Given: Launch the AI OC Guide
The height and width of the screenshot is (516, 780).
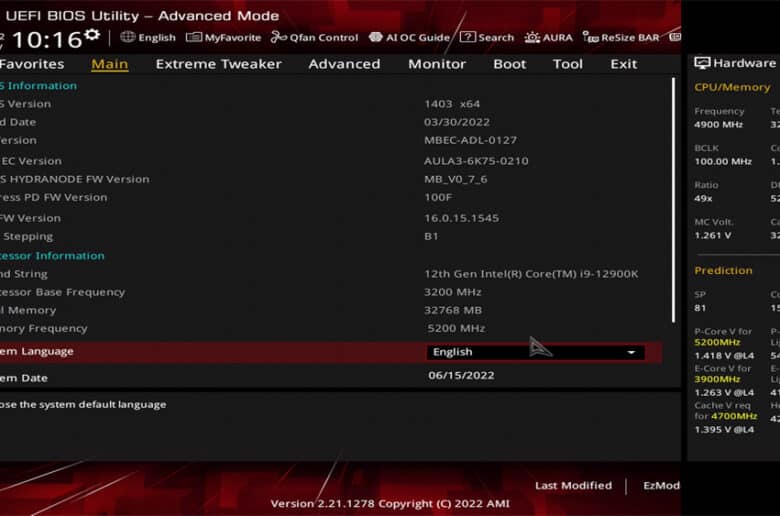Looking at the screenshot, I should [409, 37].
